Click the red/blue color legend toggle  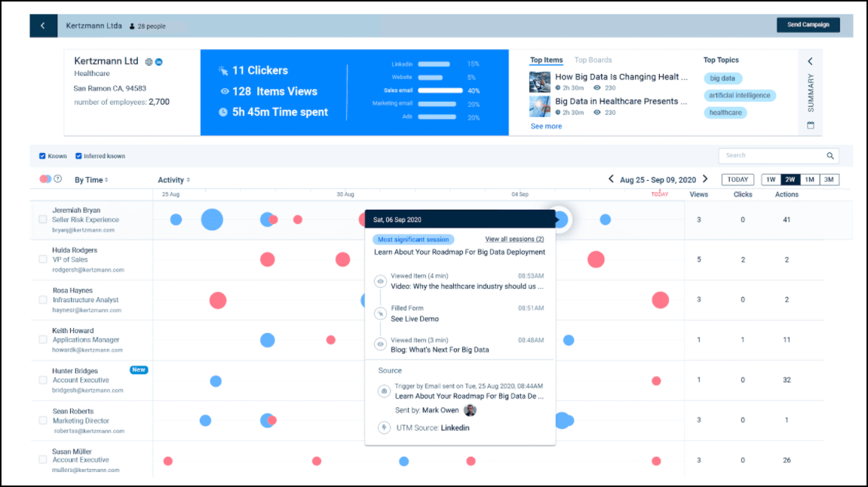point(45,179)
